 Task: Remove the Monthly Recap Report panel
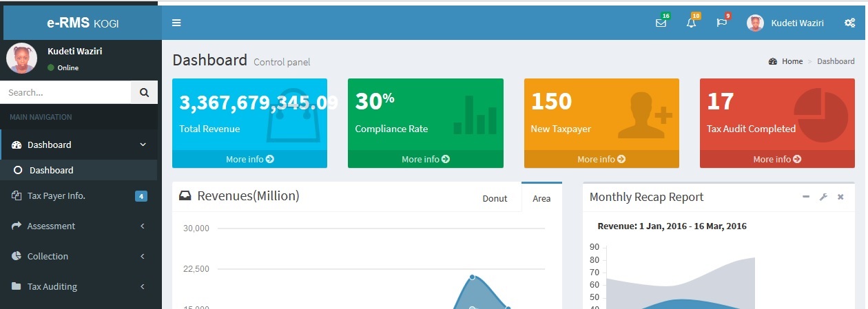840,197
